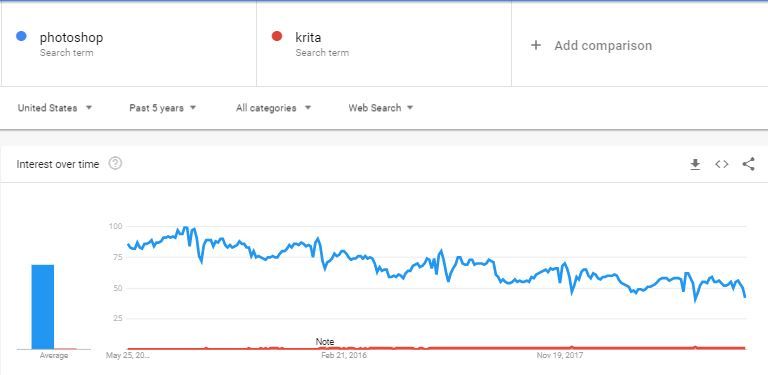Click the red dot next to krita
The image size is (768, 375).
pyautogui.click(x=277, y=36)
